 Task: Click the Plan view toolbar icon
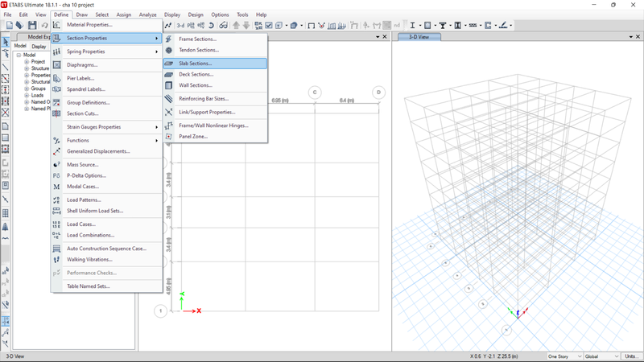click(191, 26)
